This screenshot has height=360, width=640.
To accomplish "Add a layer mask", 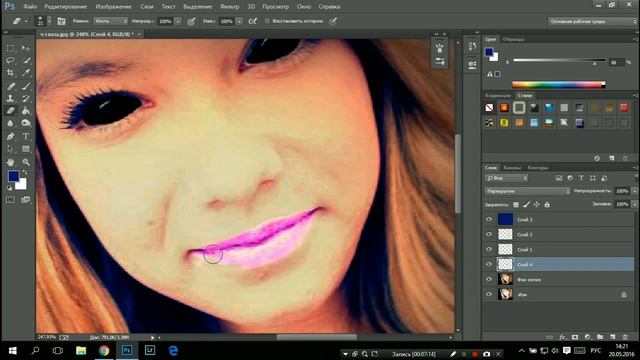I will point(575,337).
